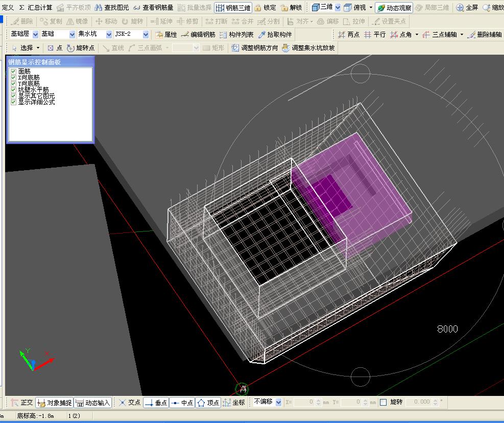The image size is (504, 423).
Task: Click 删除辅轴 delete auxiliary axis
Action: [485, 34]
